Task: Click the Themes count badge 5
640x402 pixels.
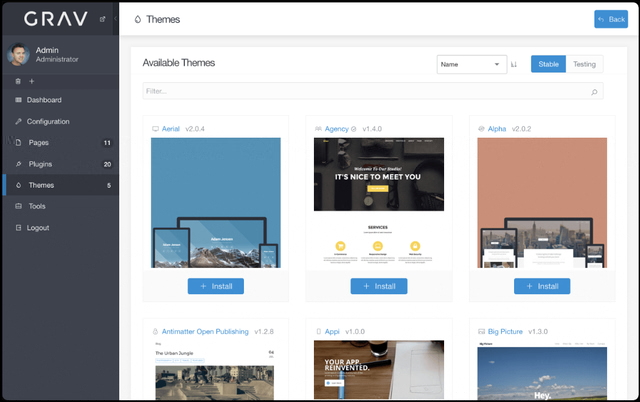Action: tap(109, 185)
